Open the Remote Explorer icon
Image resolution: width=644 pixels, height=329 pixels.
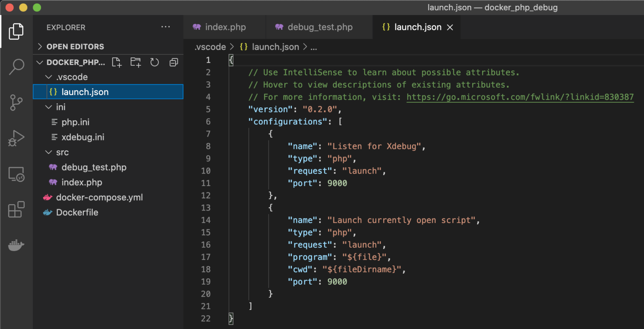click(x=16, y=174)
